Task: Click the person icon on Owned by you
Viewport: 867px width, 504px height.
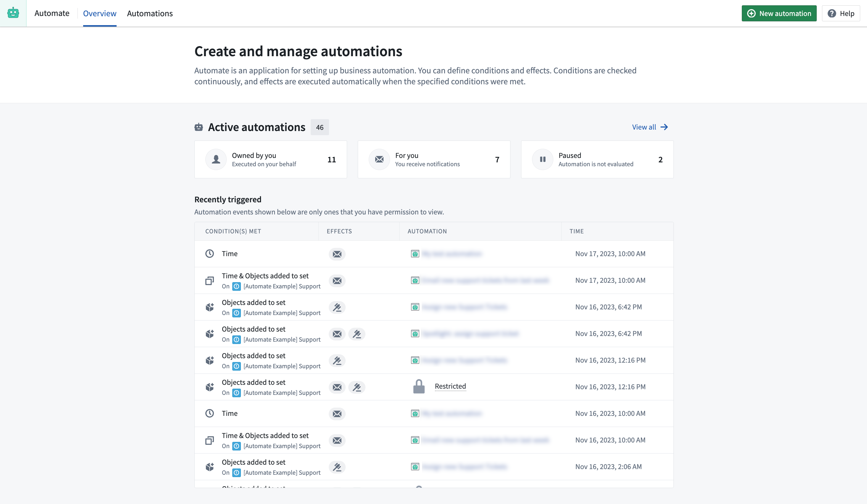Action: (216, 159)
